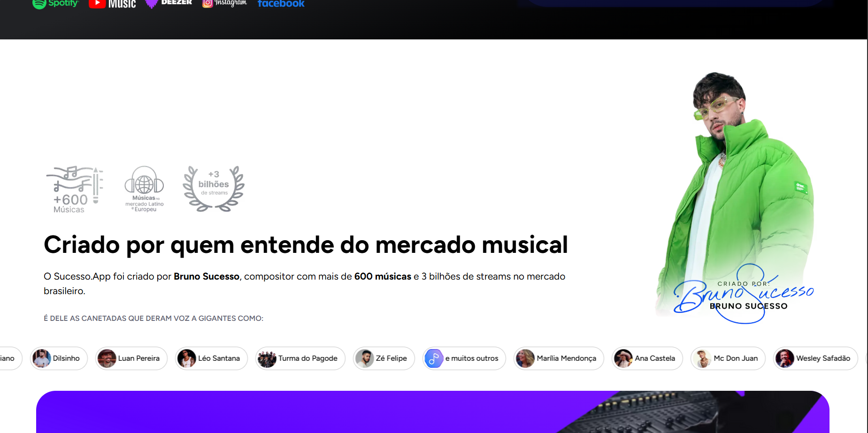Click the +3 bilhões de streams laurel
Image resolution: width=868 pixels, height=433 pixels.
(214, 189)
